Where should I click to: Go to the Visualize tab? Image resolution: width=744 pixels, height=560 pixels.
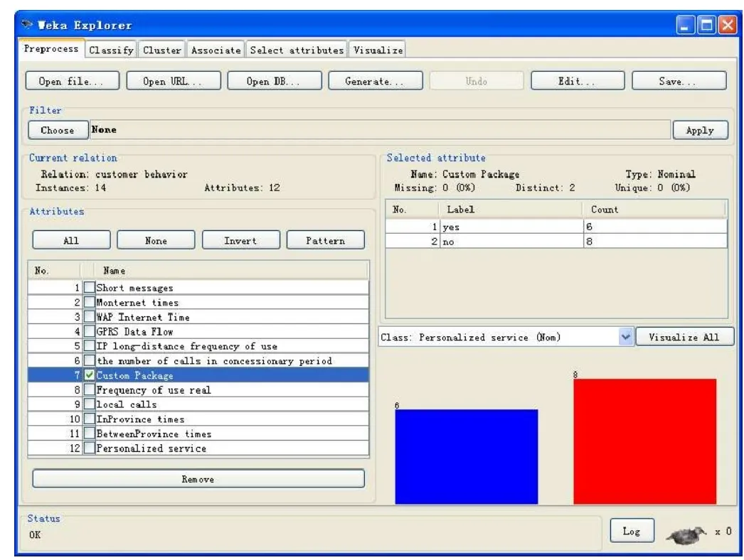pyautogui.click(x=378, y=50)
